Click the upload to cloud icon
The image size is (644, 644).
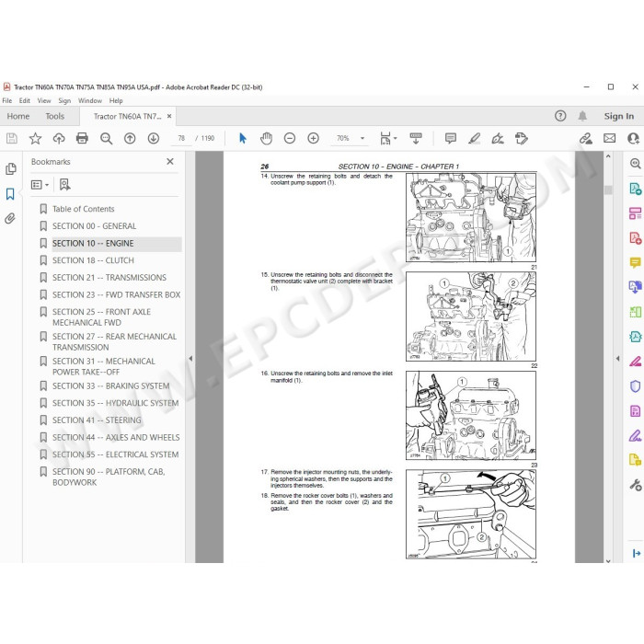59,138
